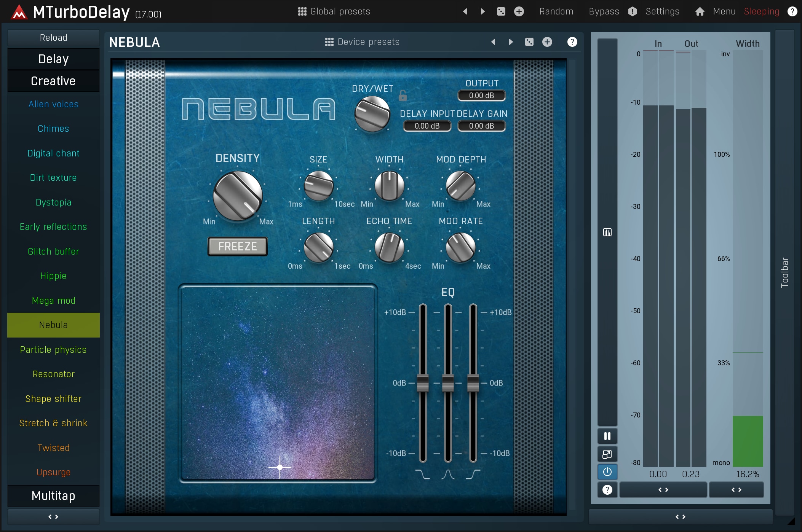Expand the width meter arrows button
The width and height of the screenshot is (802, 532).
pyautogui.click(x=736, y=490)
